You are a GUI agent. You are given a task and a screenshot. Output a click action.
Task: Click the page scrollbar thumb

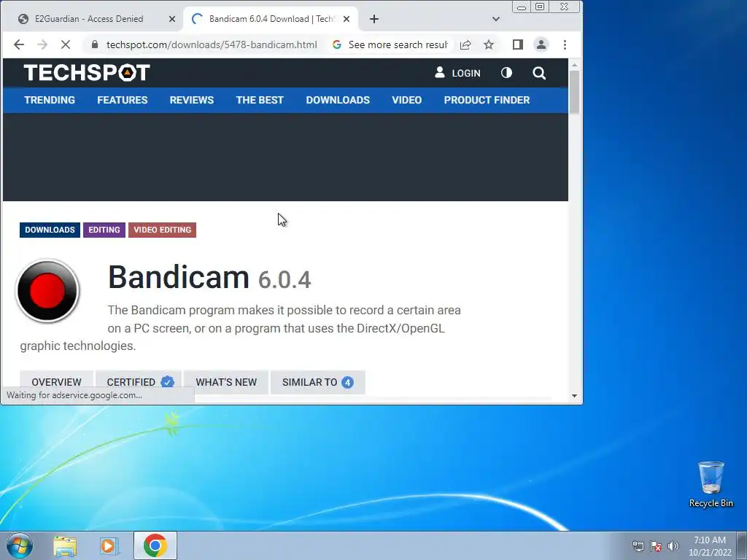click(x=574, y=92)
